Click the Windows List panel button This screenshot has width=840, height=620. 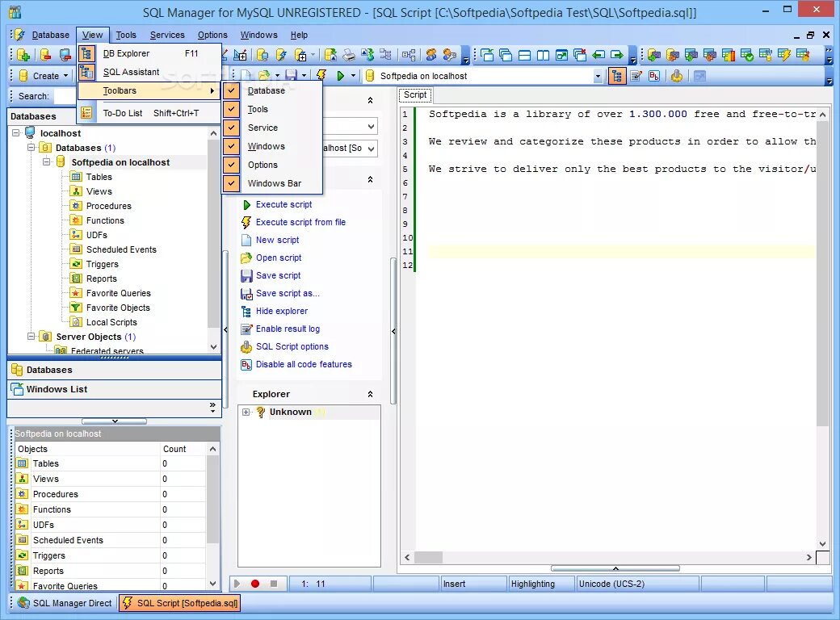point(114,389)
